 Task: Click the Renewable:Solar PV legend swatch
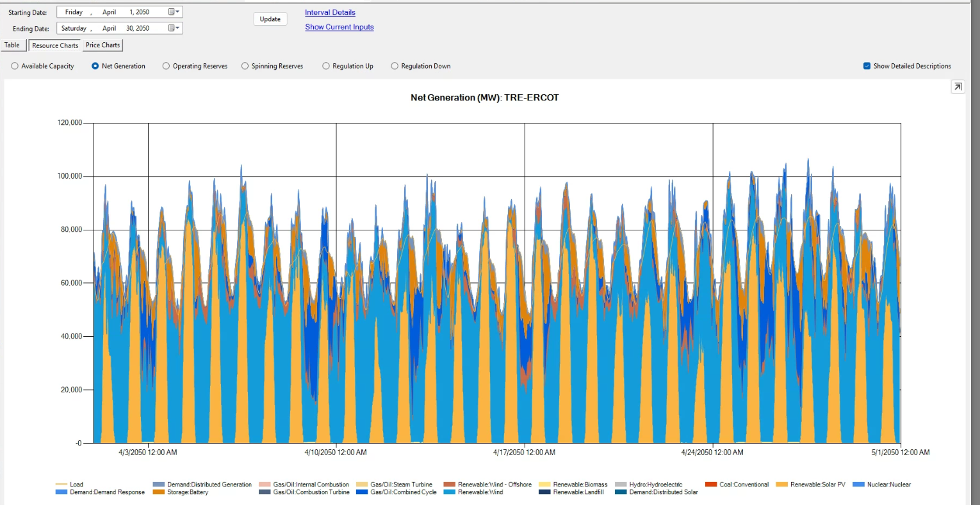coord(781,485)
